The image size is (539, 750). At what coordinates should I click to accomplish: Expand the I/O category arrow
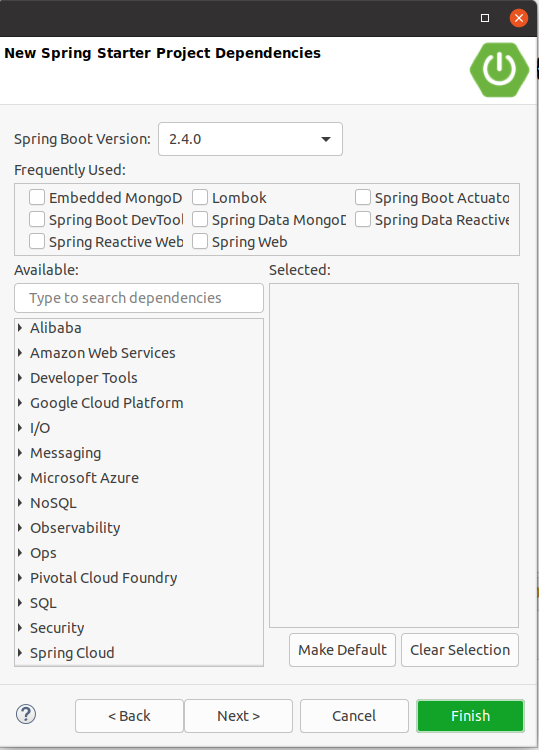[x=20, y=428]
